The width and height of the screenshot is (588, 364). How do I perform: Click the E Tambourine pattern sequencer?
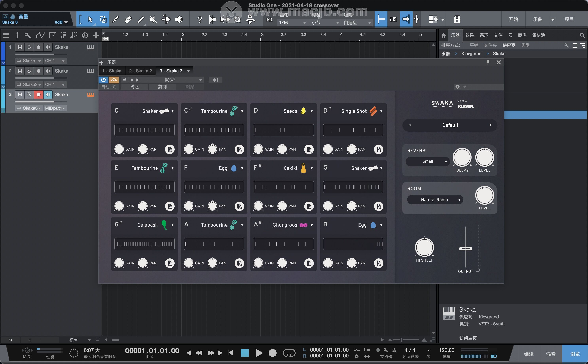(x=144, y=187)
